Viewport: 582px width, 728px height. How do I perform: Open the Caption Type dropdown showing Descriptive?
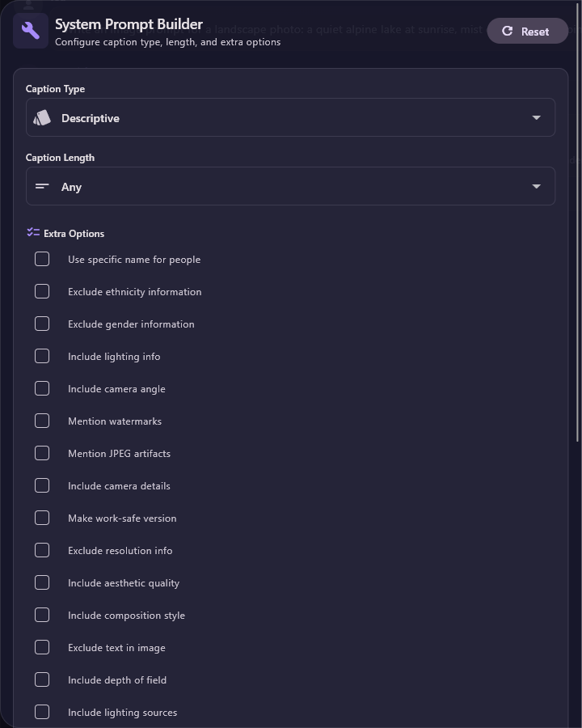click(x=290, y=117)
